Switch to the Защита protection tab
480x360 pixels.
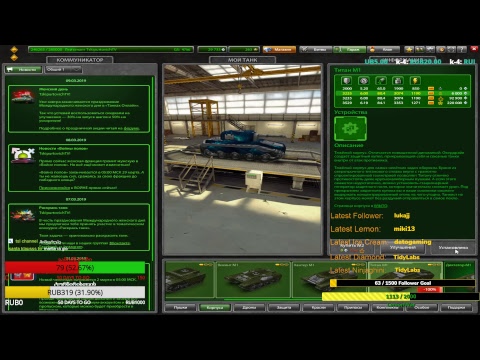[284, 307]
